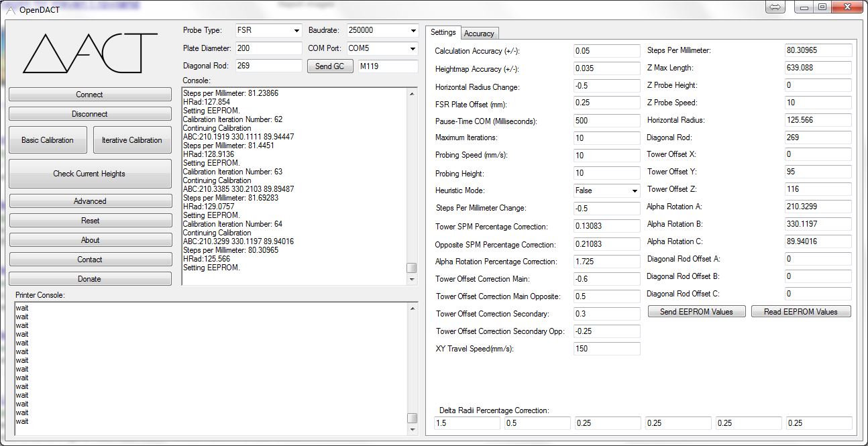Open the Probe Type dropdown
The height and width of the screenshot is (446, 868).
tap(296, 31)
